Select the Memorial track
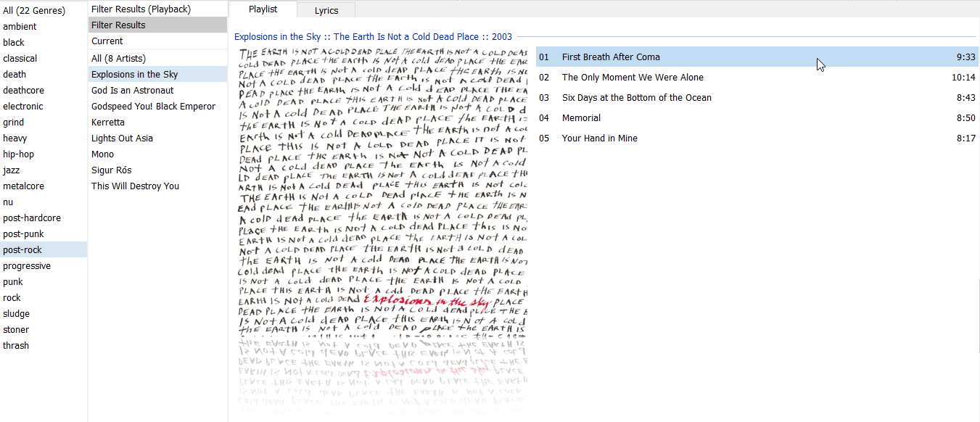Image resolution: width=980 pixels, height=422 pixels. click(x=581, y=118)
